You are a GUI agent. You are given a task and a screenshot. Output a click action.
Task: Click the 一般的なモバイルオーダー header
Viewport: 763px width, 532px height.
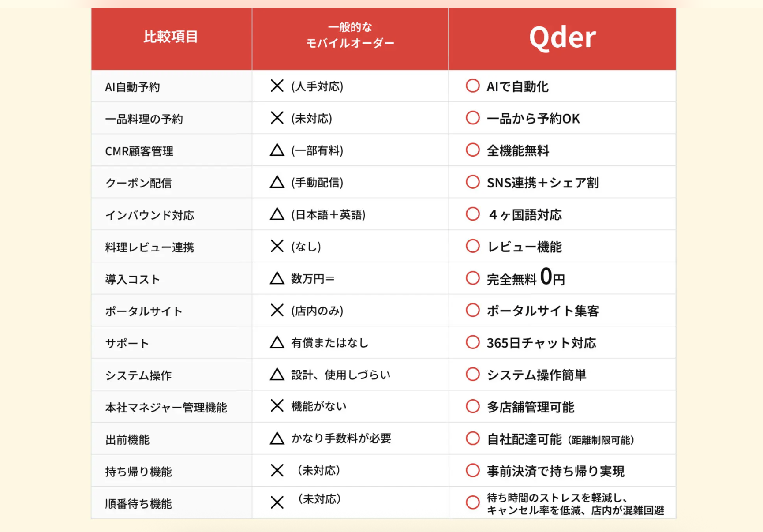pyautogui.click(x=350, y=39)
